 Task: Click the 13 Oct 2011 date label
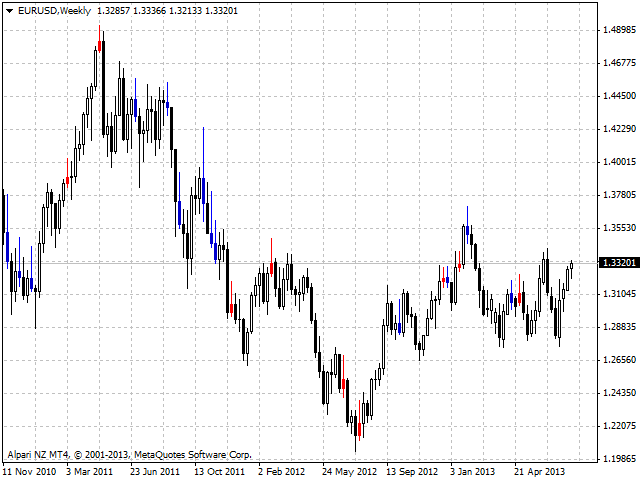click(219, 471)
